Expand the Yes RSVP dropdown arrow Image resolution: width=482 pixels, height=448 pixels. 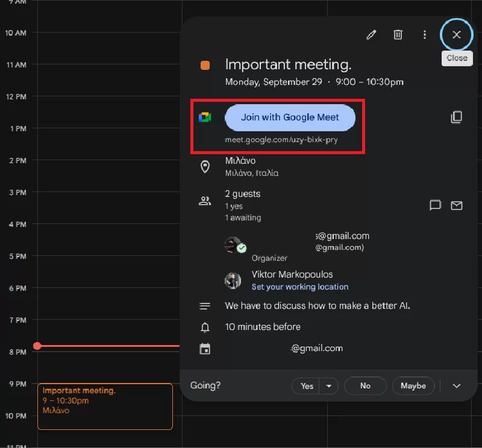point(329,386)
